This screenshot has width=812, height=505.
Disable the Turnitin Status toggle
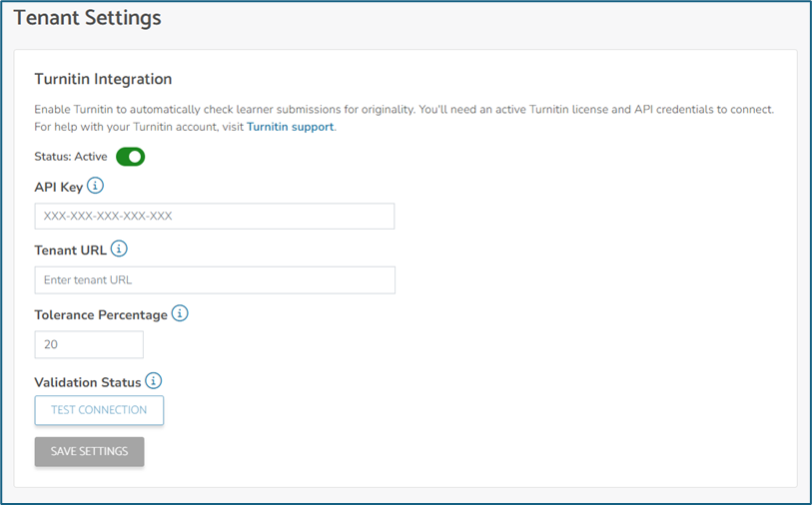[x=131, y=157]
